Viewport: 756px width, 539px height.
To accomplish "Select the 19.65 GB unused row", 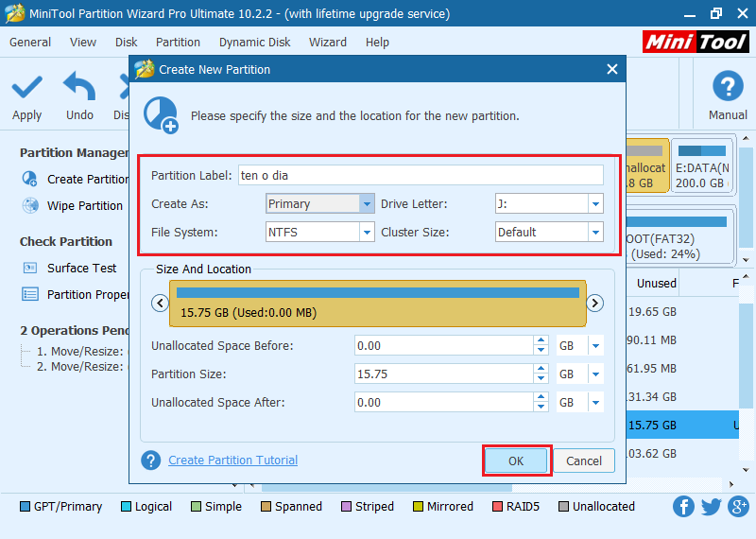I will pos(682,312).
